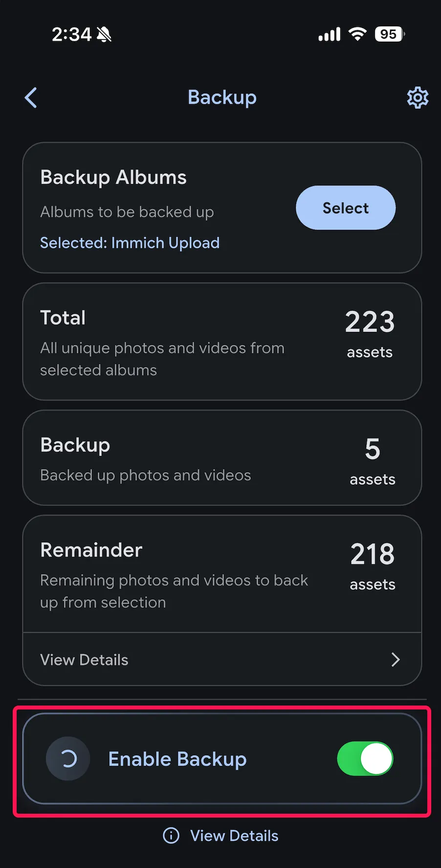Image resolution: width=441 pixels, height=868 pixels.
Task: Expand Remainder details with chevron arrow
Action: (396, 660)
